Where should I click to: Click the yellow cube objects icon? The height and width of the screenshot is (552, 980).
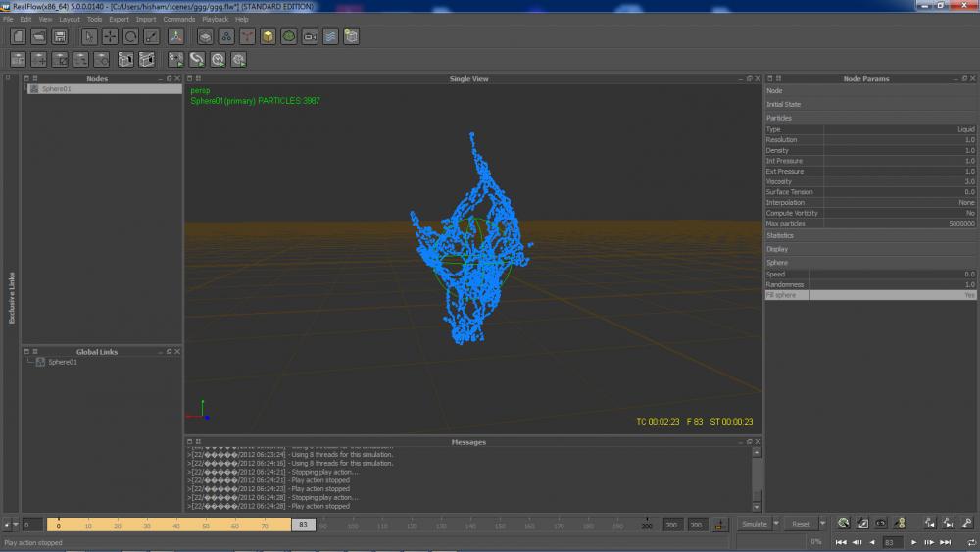[x=268, y=36]
